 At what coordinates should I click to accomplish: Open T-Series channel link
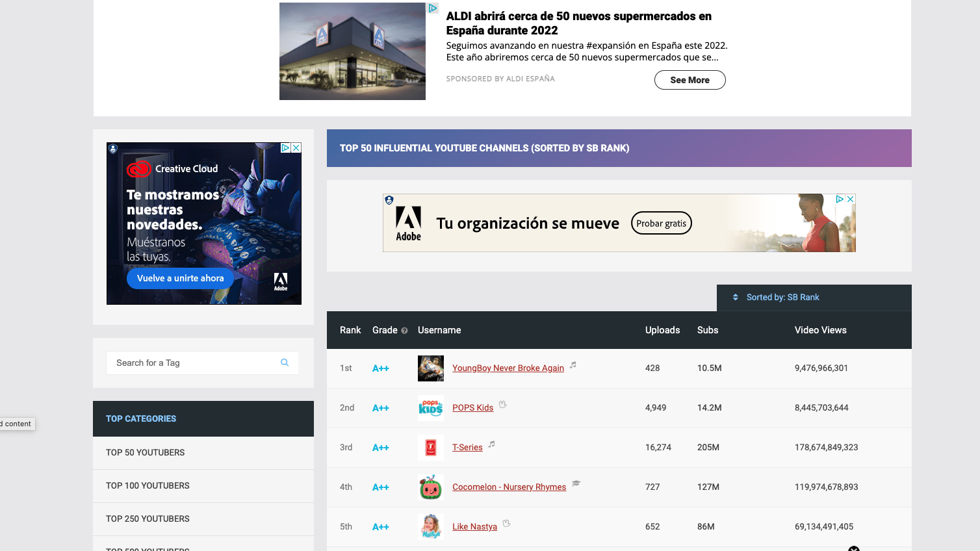click(x=467, y=448)
